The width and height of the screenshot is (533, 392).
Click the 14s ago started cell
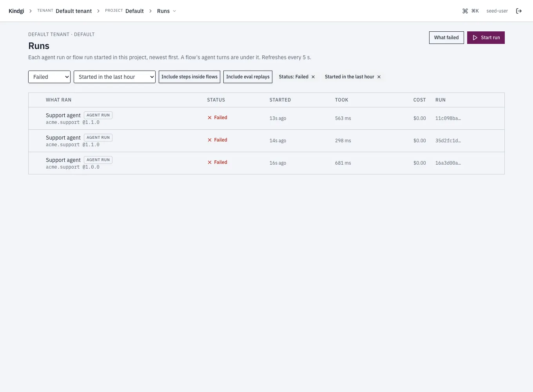tap(277, 141)
